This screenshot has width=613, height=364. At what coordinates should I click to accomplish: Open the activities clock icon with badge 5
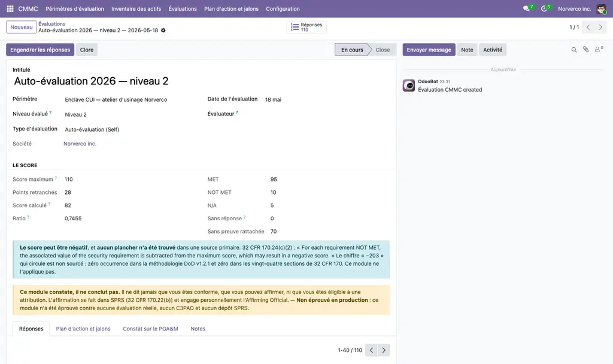[x=544, y=8]
